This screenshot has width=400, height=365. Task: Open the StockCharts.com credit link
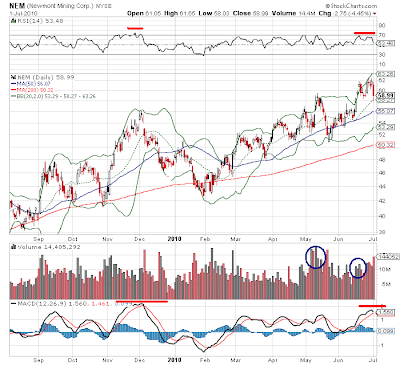point(351,6)
